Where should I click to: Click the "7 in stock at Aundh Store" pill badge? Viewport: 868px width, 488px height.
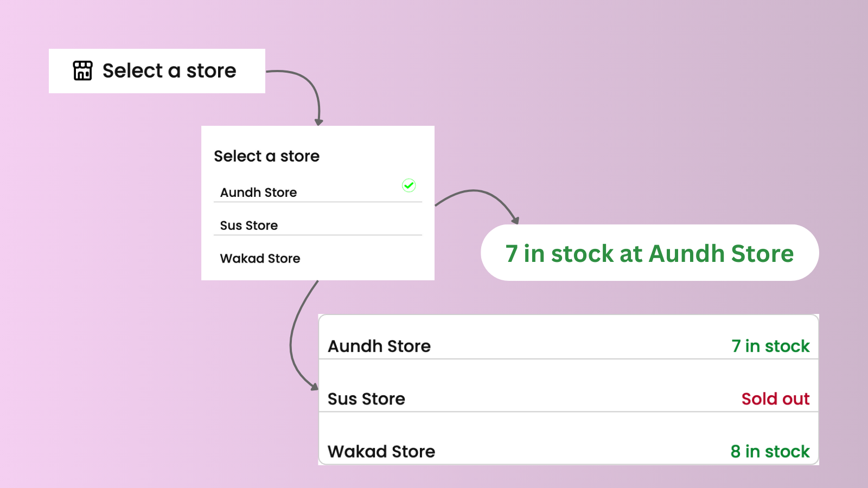[649, 253]
